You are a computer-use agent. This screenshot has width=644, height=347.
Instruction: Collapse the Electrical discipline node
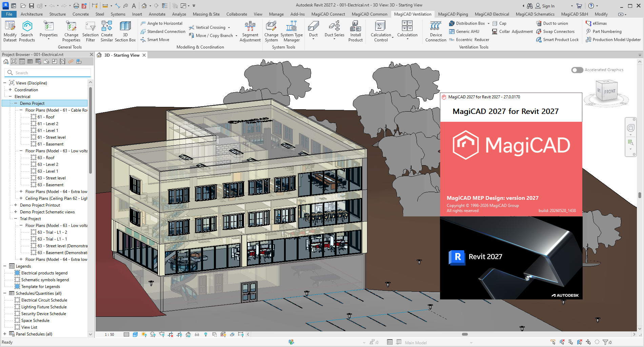[x=10, y=97]
